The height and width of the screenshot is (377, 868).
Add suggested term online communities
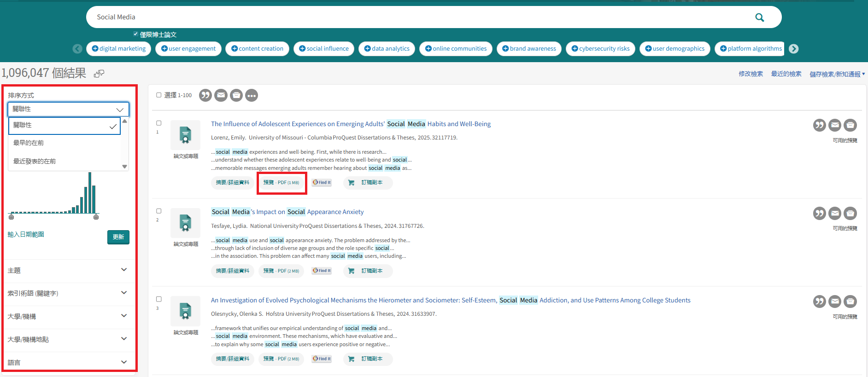click(456, 49)
